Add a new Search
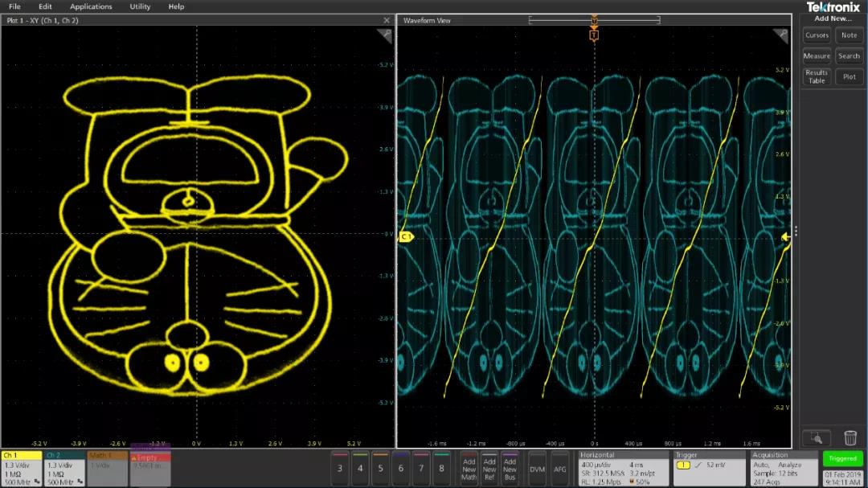The width and height of the screenshot is (868, 488). tap(849, 56)
